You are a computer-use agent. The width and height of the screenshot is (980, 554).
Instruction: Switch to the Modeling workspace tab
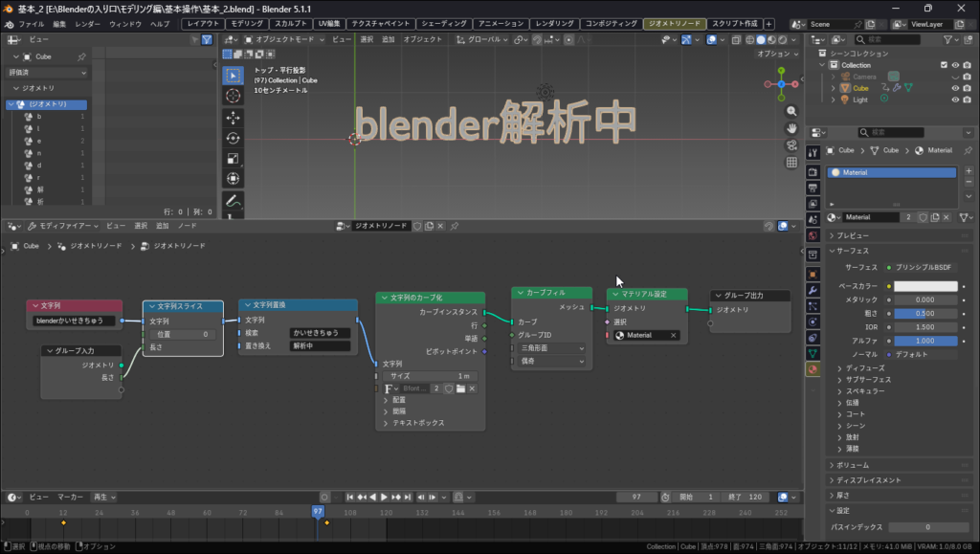(x=247, y=24)
